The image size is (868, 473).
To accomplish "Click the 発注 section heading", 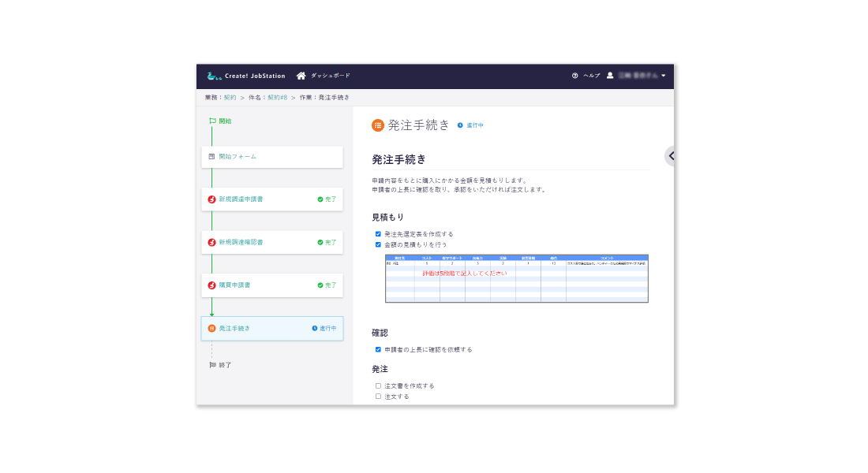I will (x=380, y=369).
